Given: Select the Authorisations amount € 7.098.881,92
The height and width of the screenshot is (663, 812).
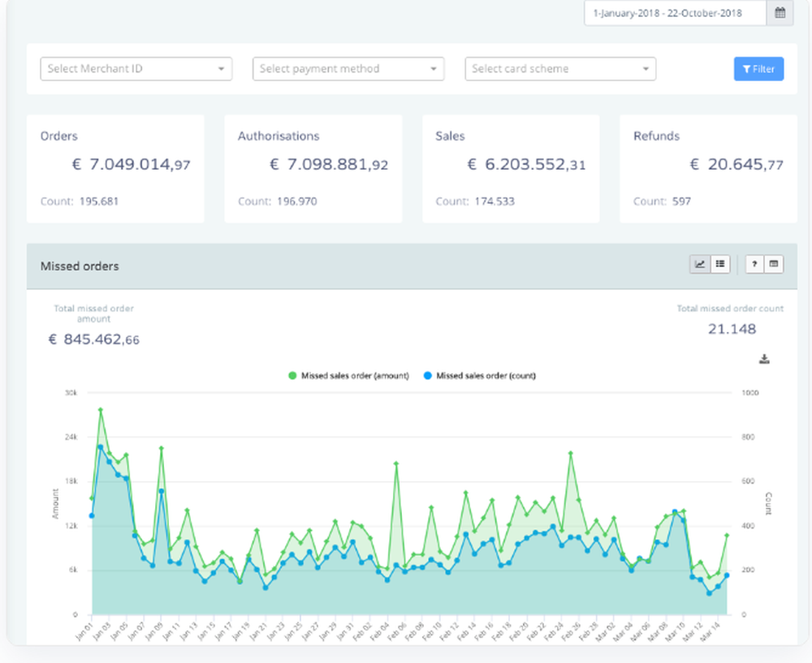Looking at the screenshot, I should [329, 165].
